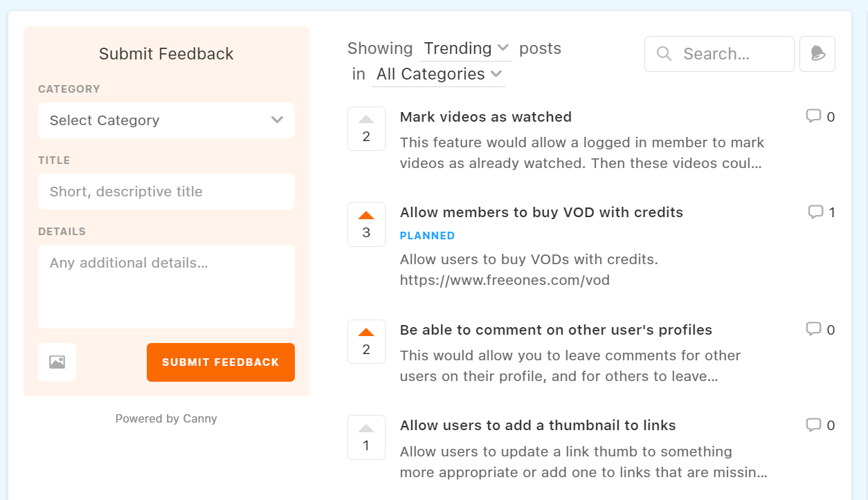
Task: Toggle upvote on profile comments post
Action: [x=366, y=341]
